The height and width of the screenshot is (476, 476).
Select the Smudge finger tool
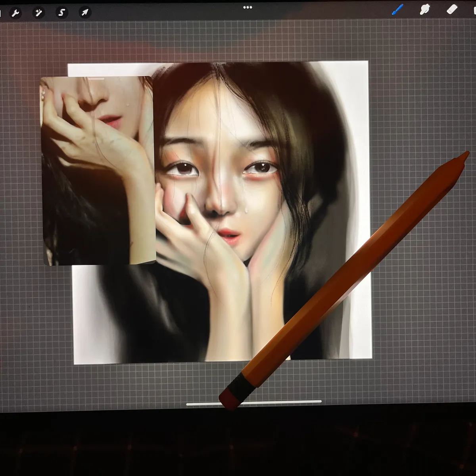coord(425,9)
